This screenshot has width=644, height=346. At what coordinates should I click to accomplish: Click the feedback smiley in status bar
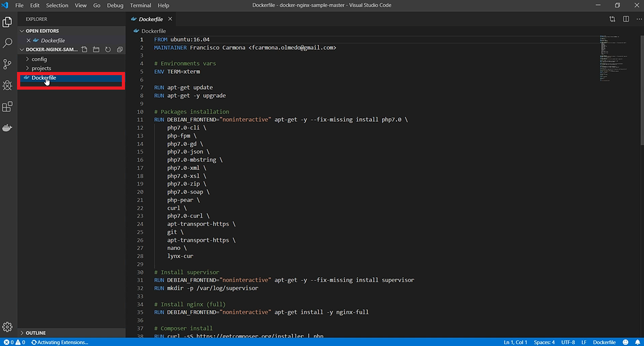tap(626, 342)
